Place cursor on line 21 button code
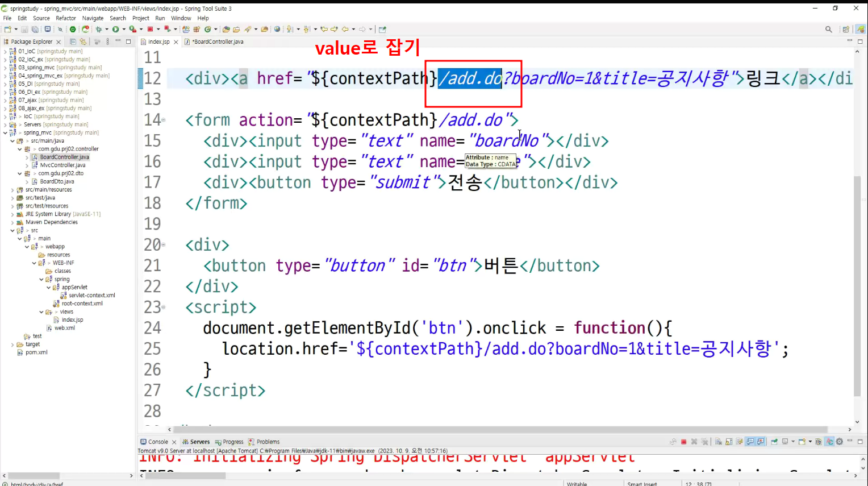Screen dimensions: 868x486 tap(401, 265)
